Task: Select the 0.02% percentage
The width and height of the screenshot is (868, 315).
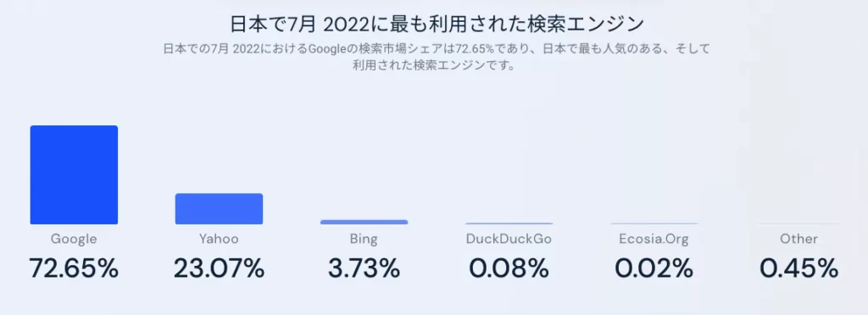Action: coord(654,268)
